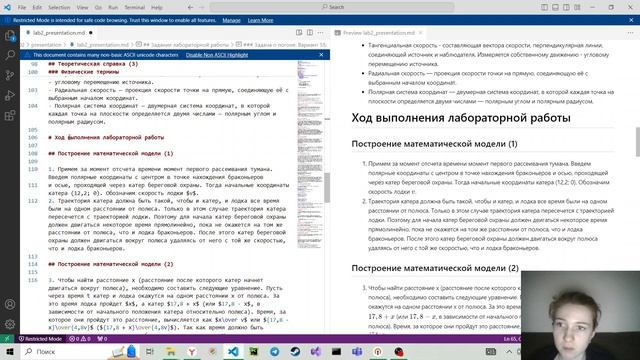Screen dimensions: 640x360
Task: Open the Windows Start menu
Action: pyautogui.click(x=10, y=351)
